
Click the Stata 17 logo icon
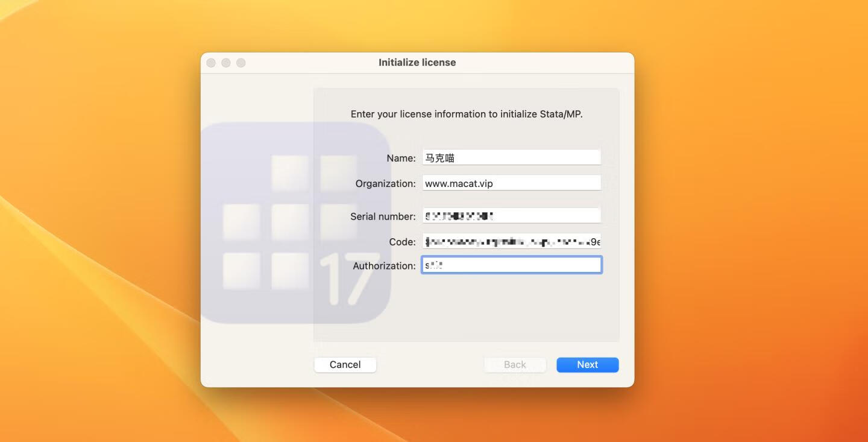[x=295, y=223]
